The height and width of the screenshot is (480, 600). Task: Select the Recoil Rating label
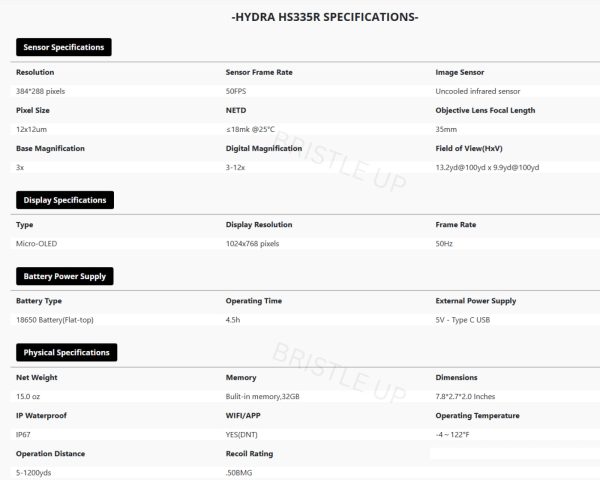(249, 453)
